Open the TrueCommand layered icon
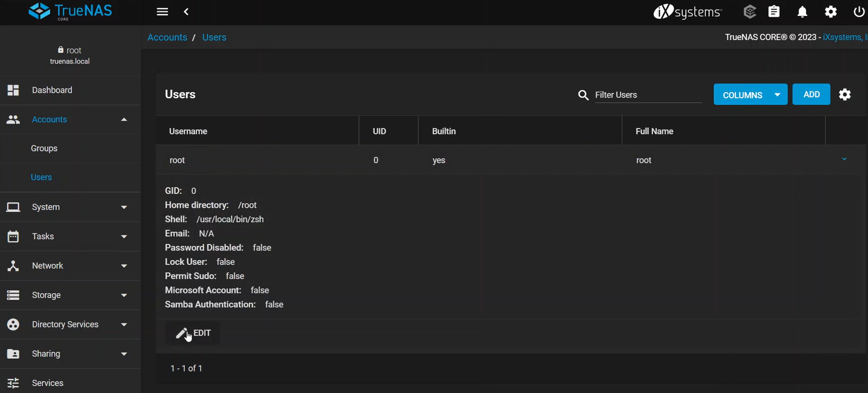868x393 pixels. pyautogui.click(x=750, y=11)
